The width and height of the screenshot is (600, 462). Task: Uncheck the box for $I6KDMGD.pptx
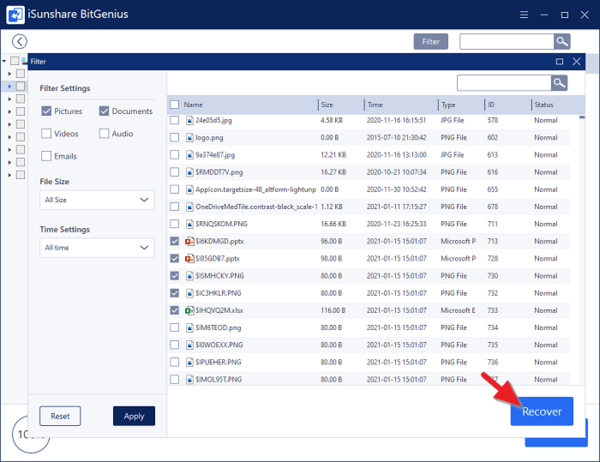click(174, 241)
